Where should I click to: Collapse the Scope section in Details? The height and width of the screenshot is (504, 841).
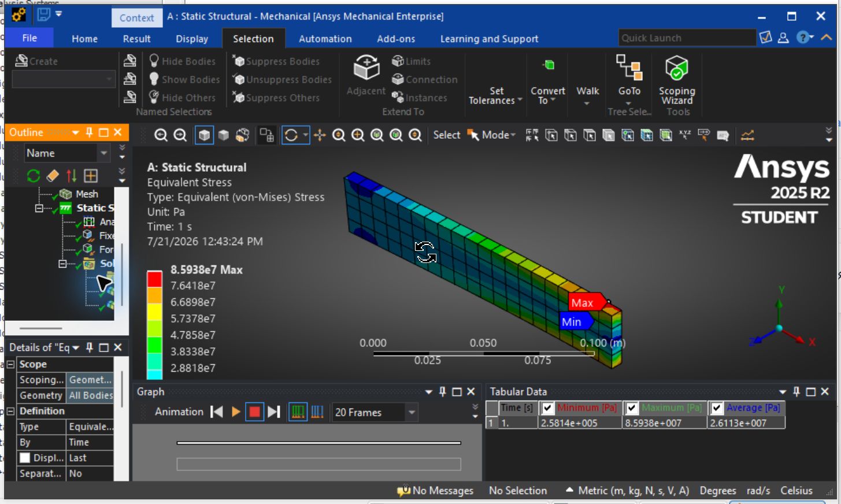point(10,365)
